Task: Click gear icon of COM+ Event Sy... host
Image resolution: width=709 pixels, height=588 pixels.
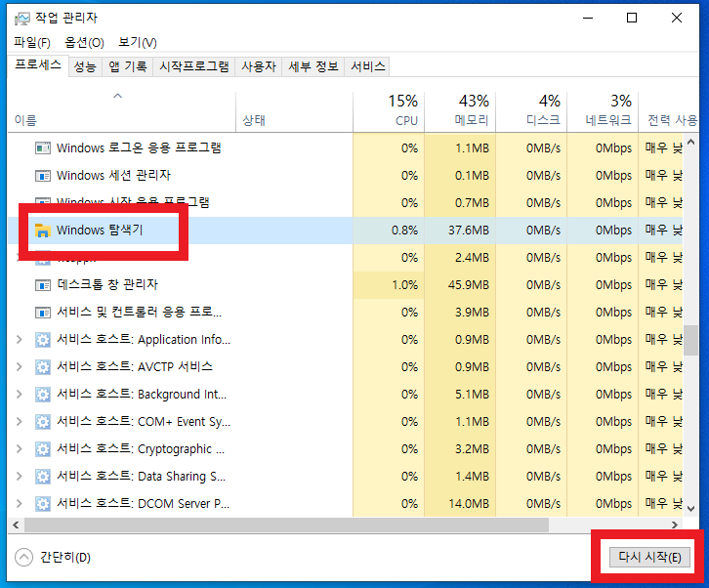Action: (43, 422)
